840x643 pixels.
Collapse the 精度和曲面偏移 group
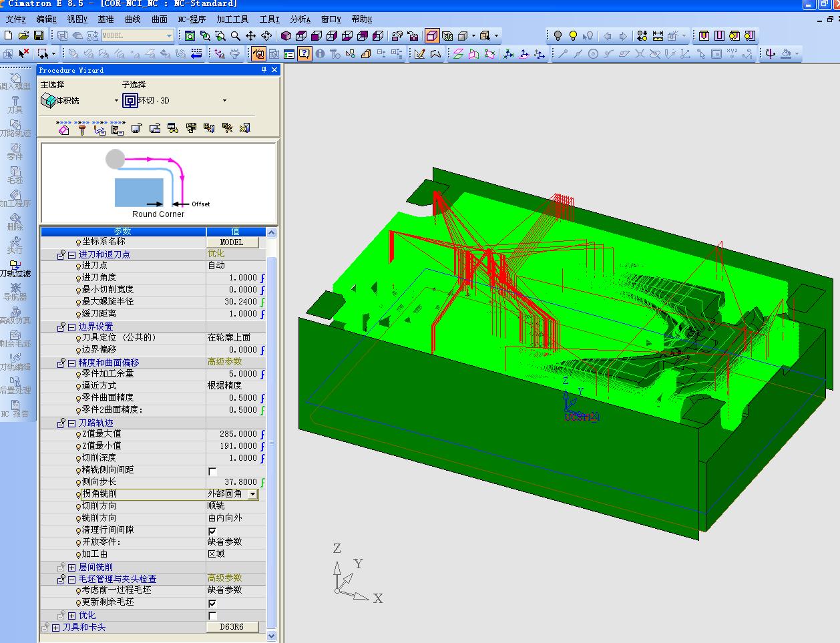(71, 363)
